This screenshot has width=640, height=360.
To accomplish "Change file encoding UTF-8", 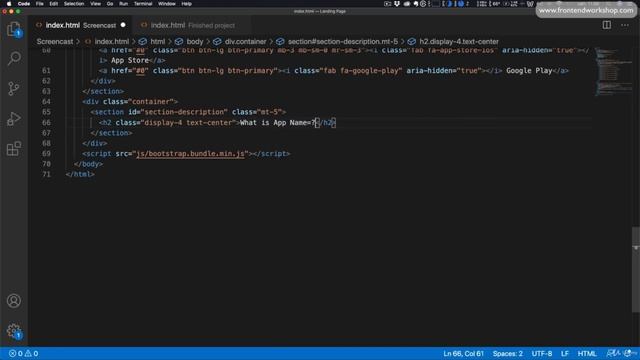I will pyautogui.click(x=542, y=353).
